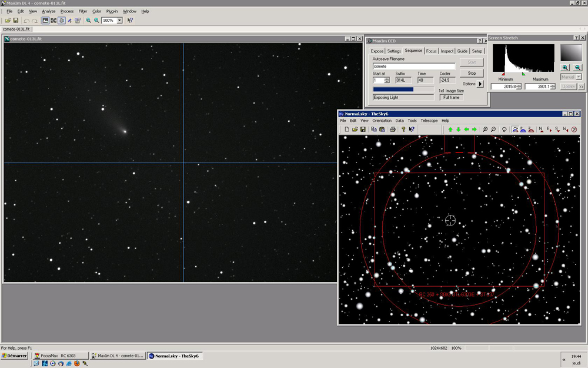588x368 pixels.
Task: Open the 100% zoom level dropdown
Action: [119, 20]
